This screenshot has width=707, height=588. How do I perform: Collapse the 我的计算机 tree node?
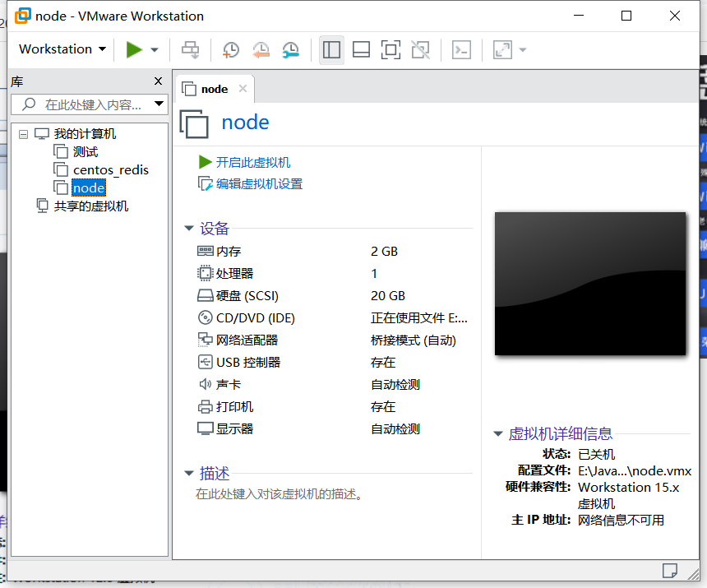[24, 134]
